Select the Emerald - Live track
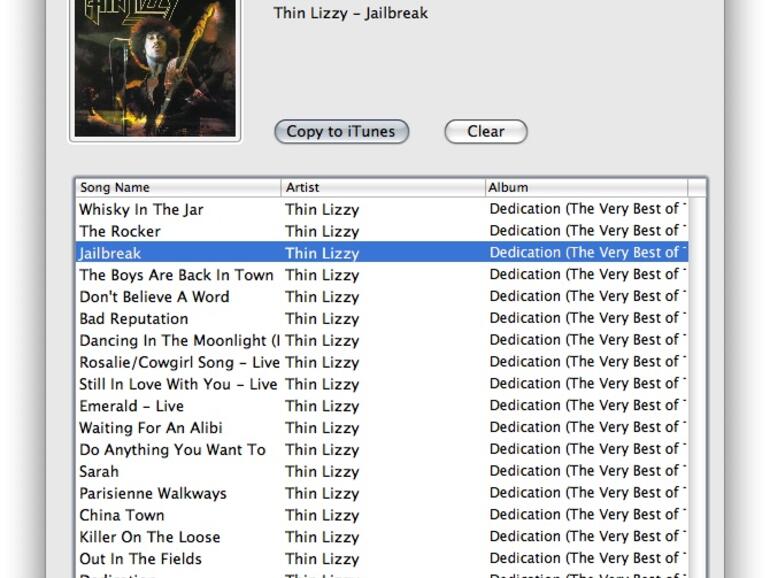Screen dimensions: 770x578 382,406
